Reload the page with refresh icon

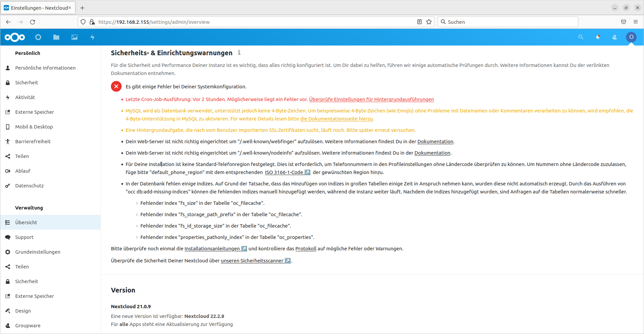33,22
